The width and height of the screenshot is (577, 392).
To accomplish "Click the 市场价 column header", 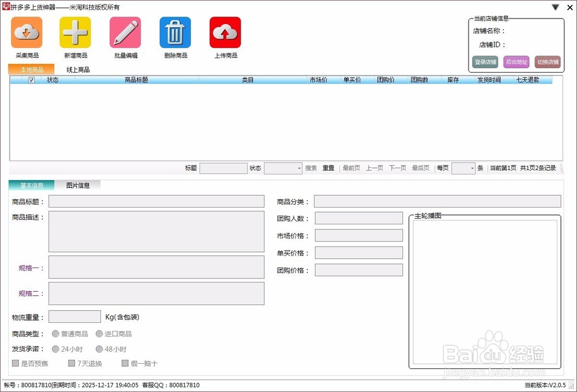I will [319, 80].
